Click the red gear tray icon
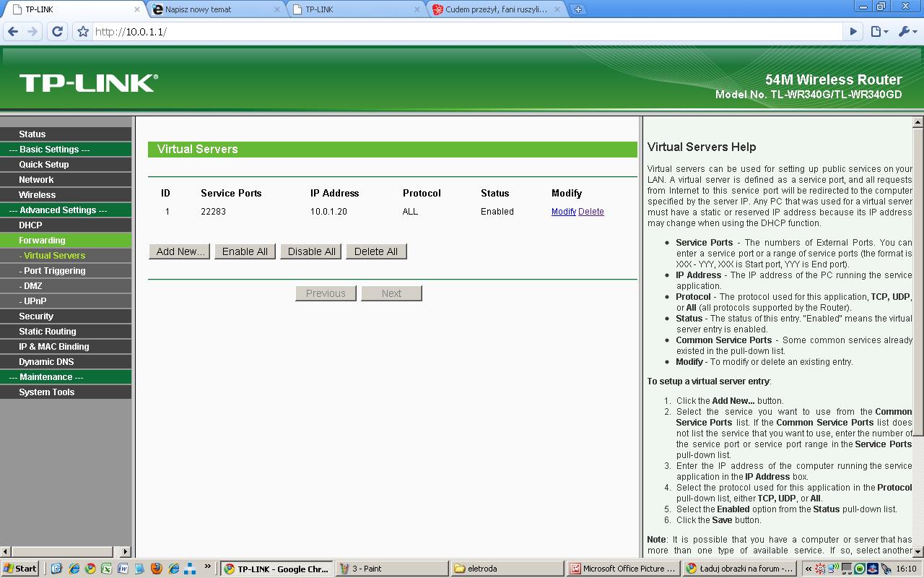Viewport: 924px width, 578px height. tap(821, 569)
